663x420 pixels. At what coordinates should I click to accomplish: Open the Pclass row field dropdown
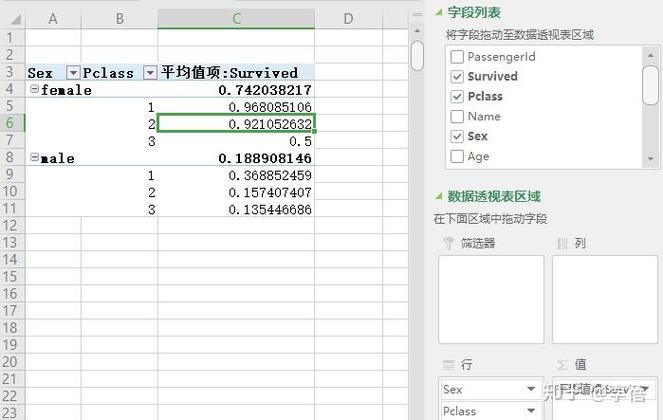click(x=531, y=410)
